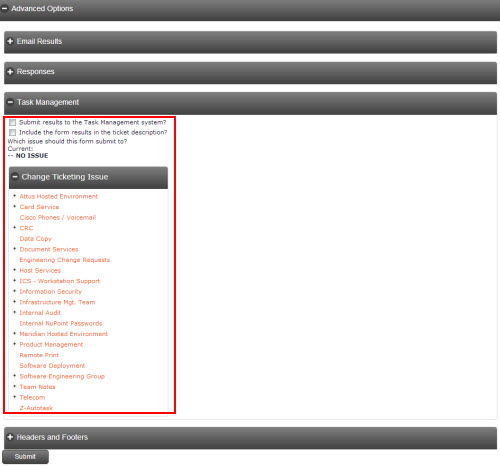The image size is (500, 466).
Task: Open the Information Security issue link
Action: pos(51,291)
